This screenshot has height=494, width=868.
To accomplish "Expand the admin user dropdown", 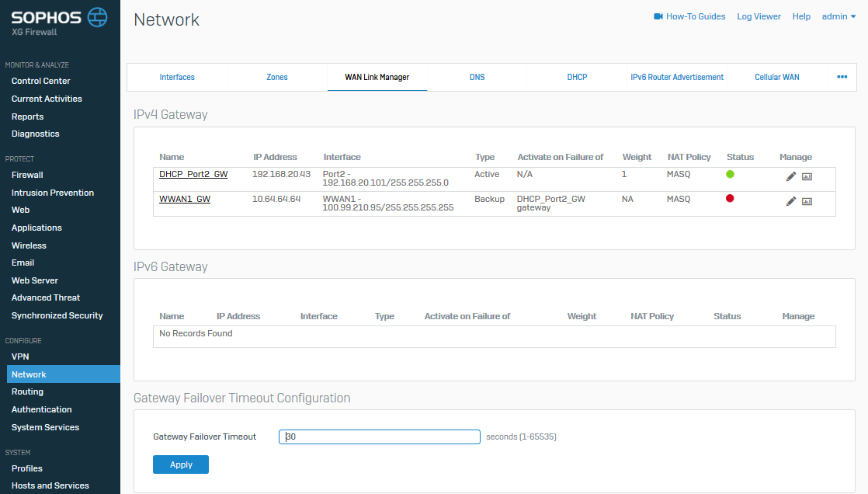I will 838,16.
